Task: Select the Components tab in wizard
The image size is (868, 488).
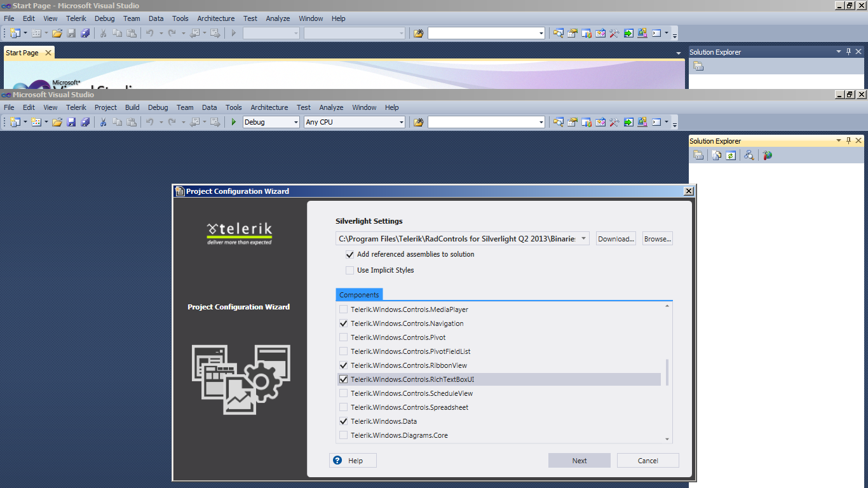Action: pyautogui.click(x=359, y=295)
